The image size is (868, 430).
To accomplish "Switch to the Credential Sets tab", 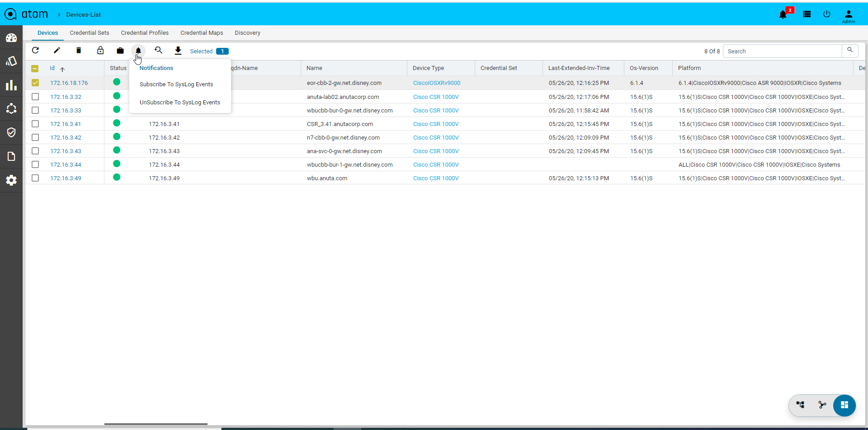I will tap(90, 33).
